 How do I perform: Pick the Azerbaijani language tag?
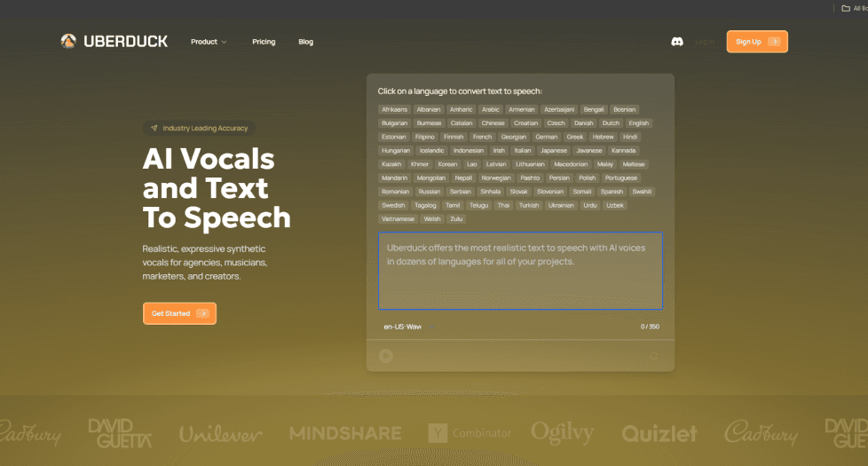click(559, 109)
